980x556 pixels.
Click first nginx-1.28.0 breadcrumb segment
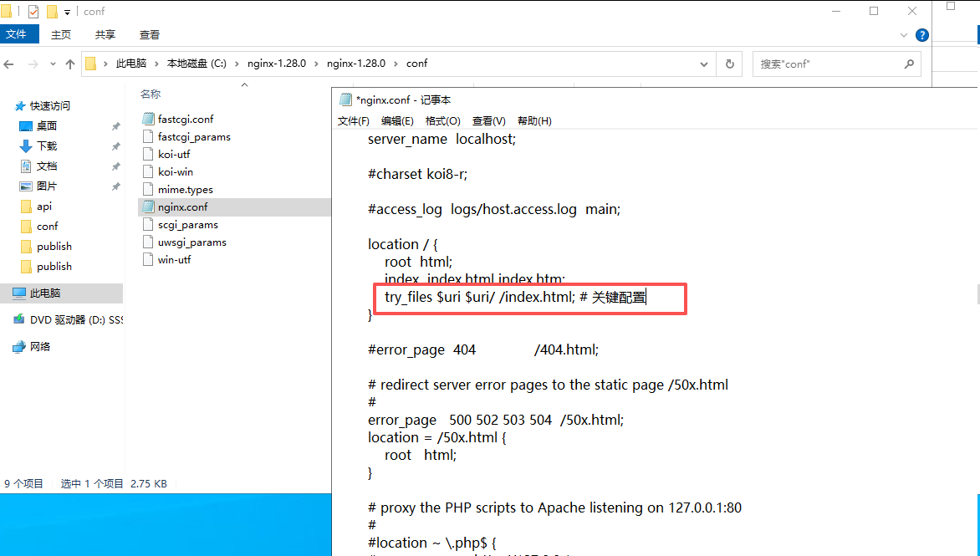(x=277, y=64)
